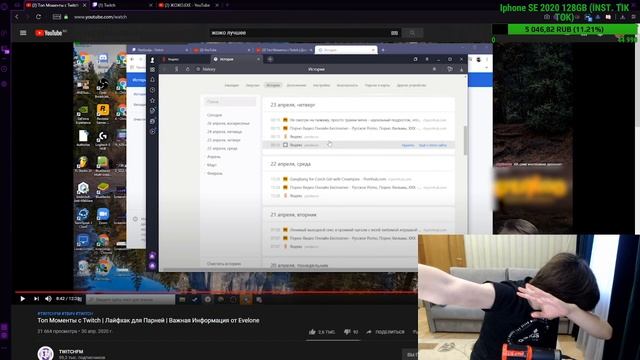
Task: Reload the current page
Action: pos(38,17)
